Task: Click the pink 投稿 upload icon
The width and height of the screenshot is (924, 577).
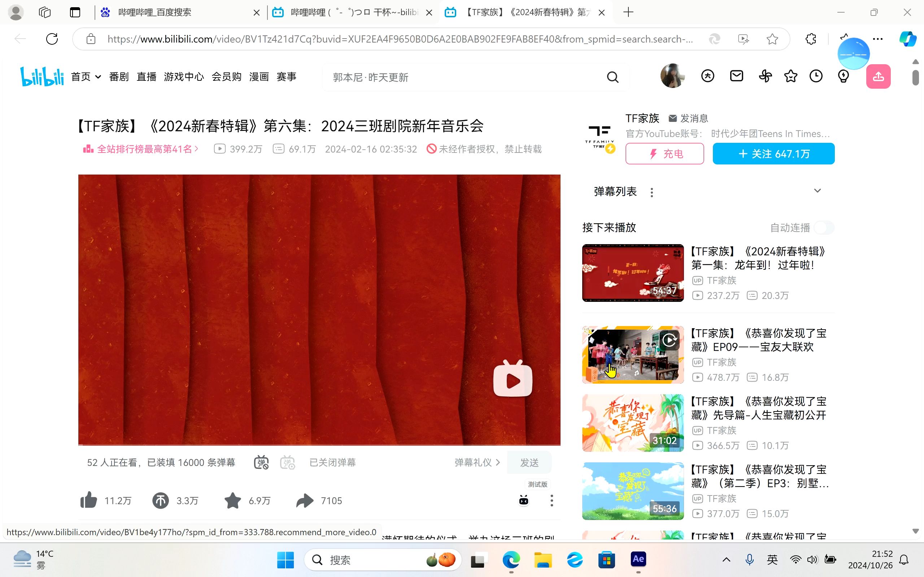Action: point(879,76)
